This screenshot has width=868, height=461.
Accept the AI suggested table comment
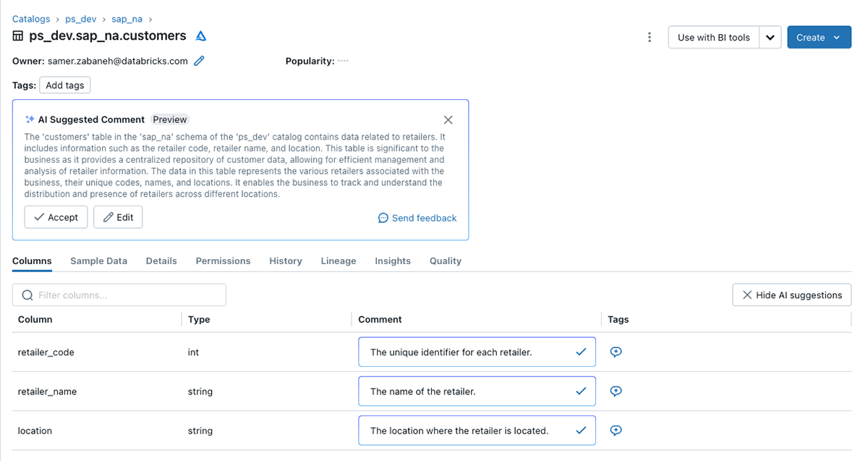pyautogui.click(x=56, y=217)
